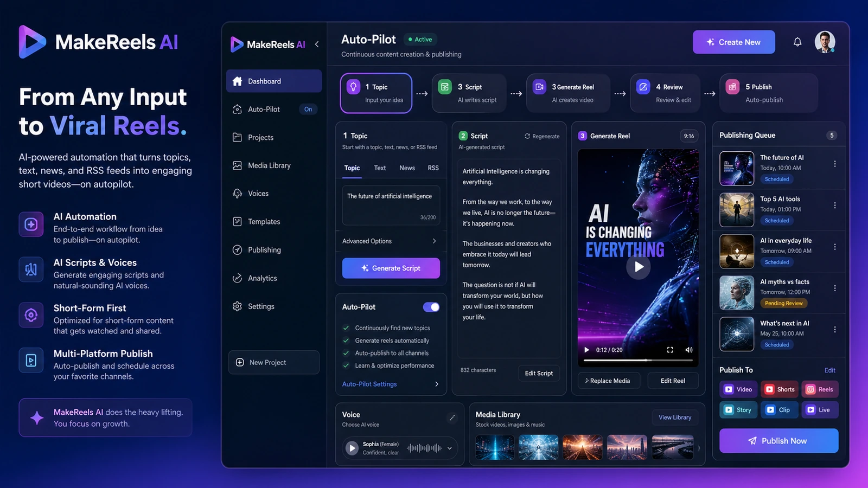The width and height of the screenshot is (868, 488).
Task: Open the user profile avatar
Action: click(x=825, y=42)
